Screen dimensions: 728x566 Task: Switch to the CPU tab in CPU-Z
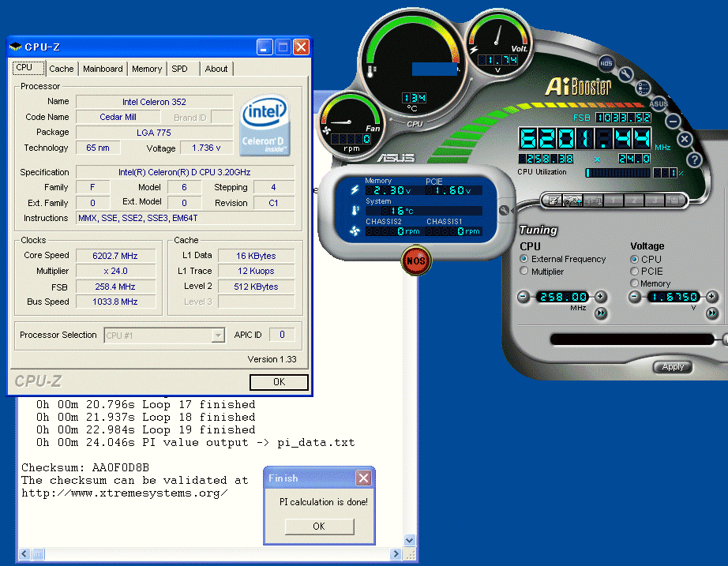28,67
